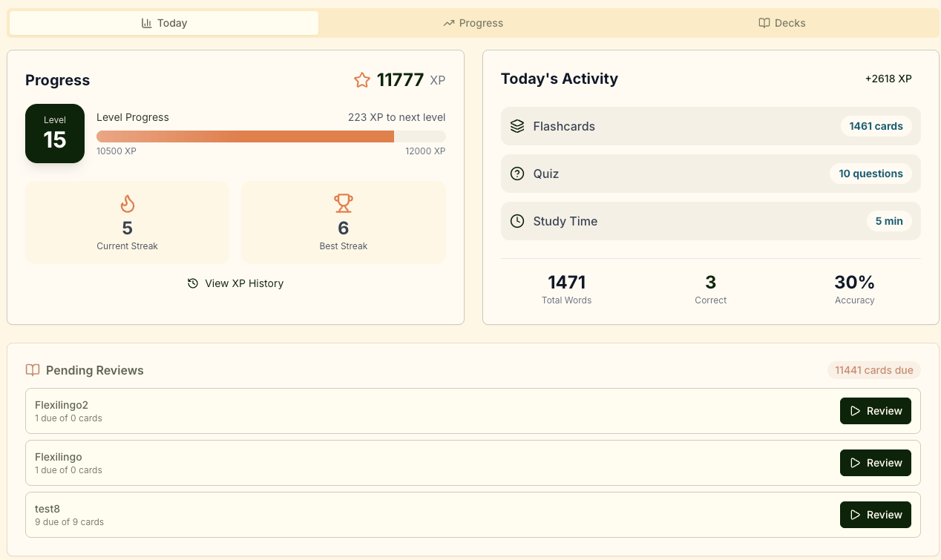This screenshot has width=941, height=560.
Task: Click the 10 questions badge
Action: click(870, 174)
